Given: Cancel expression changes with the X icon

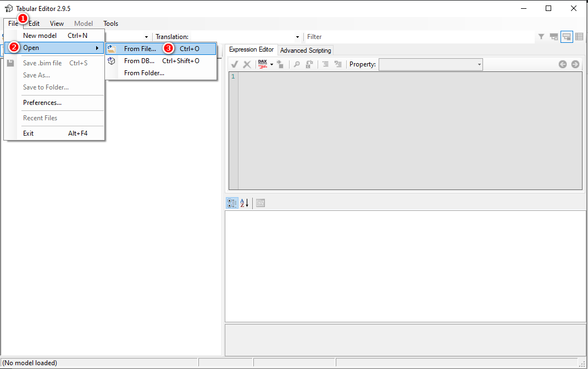Looking at the screenshot, I should (247, 64).
